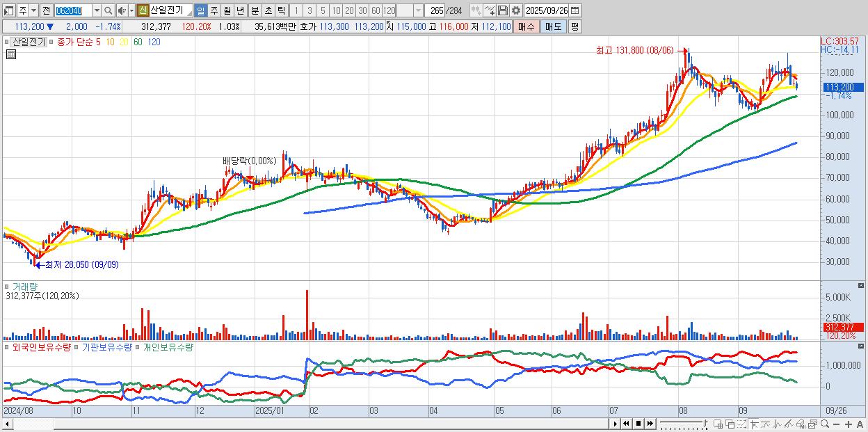This screenshot has width=868, height=432.
Task: Click the rewind button in bottom bar
Action: point(627,424)
